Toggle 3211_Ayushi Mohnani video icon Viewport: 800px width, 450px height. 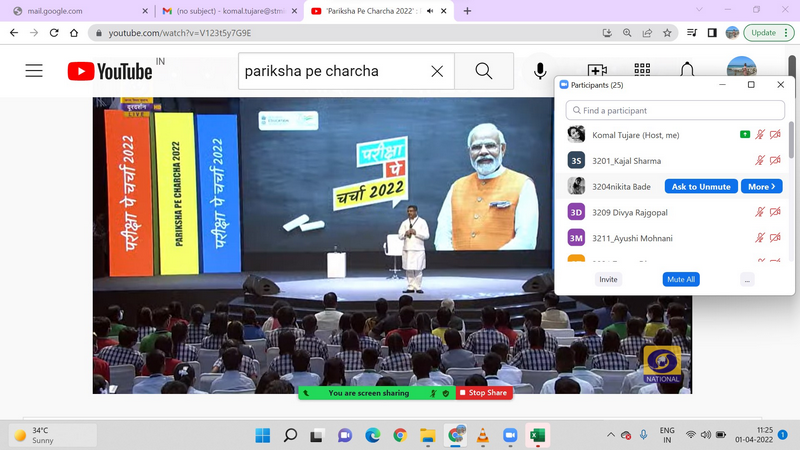[x=775, y=237]
